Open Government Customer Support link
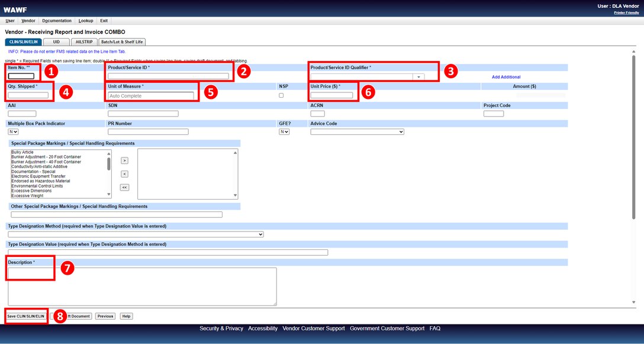This screenshot has width=644, height=344. pos(387,329)
